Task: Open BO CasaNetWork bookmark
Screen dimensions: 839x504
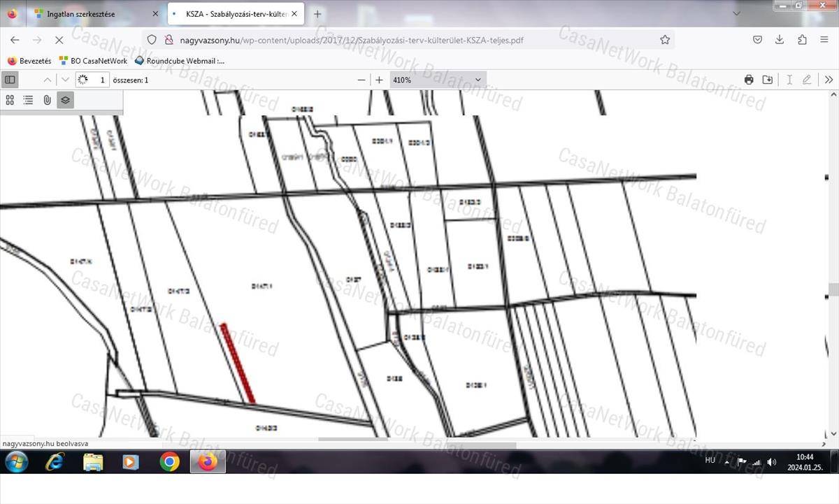Action: (94, 61)
